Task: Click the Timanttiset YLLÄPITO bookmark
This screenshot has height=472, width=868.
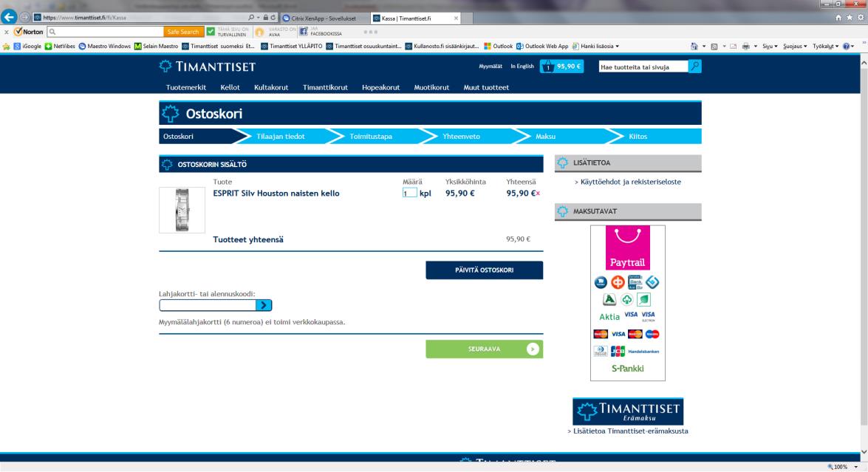Action: click(x=292, y=47)
